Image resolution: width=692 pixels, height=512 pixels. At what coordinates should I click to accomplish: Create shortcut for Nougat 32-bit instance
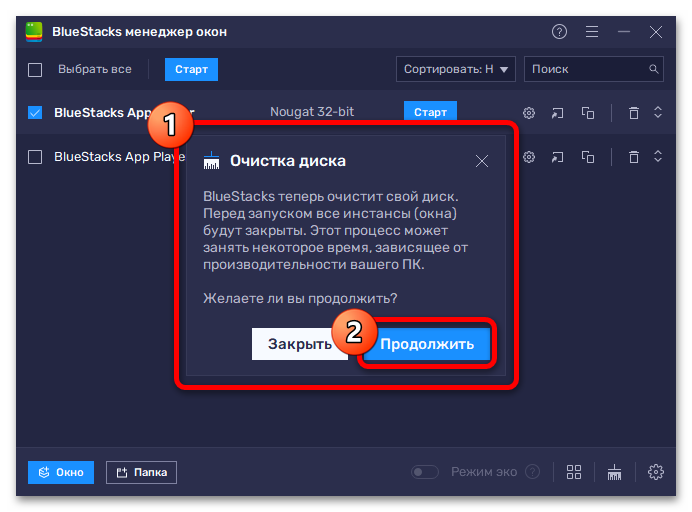coord(557,113)
